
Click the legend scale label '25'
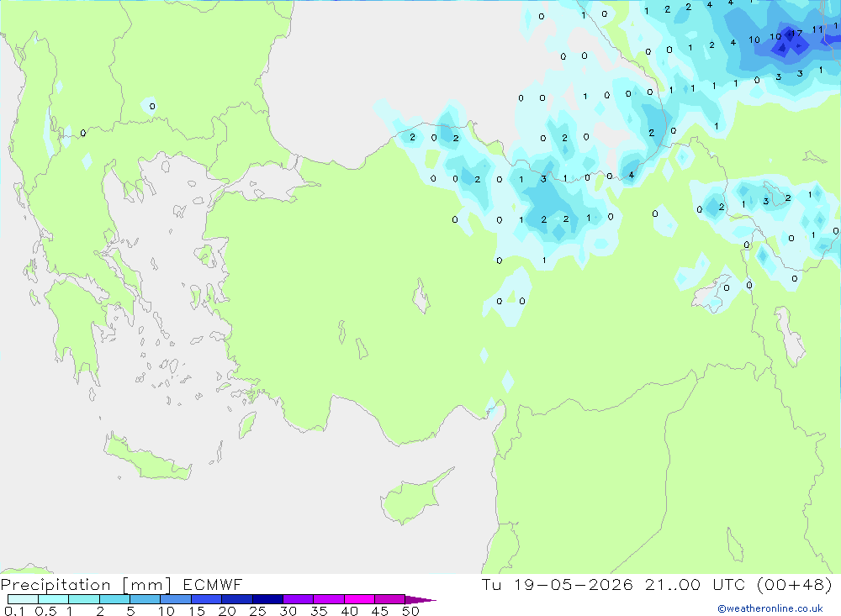(x=258, y=611)
